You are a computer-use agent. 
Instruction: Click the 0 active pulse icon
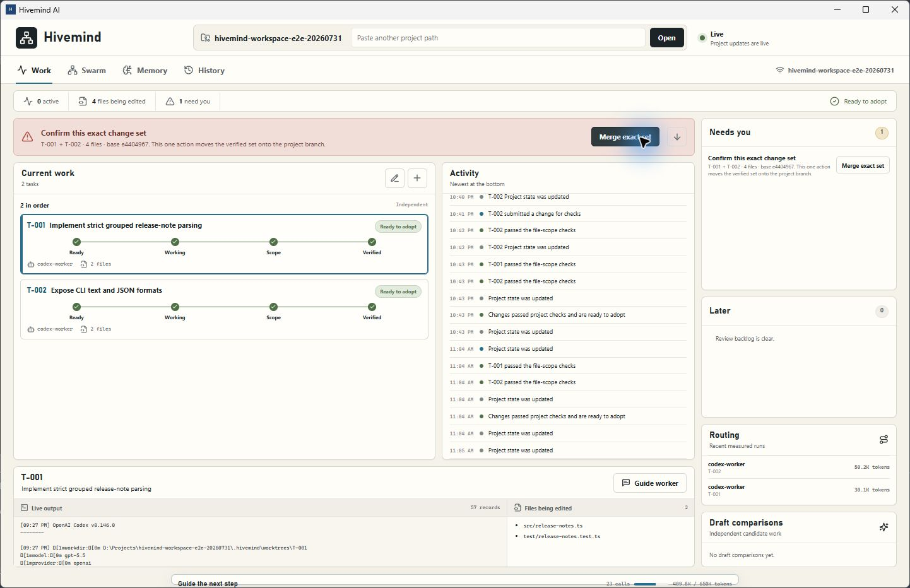pyautogui.click(x=28, y=101)
